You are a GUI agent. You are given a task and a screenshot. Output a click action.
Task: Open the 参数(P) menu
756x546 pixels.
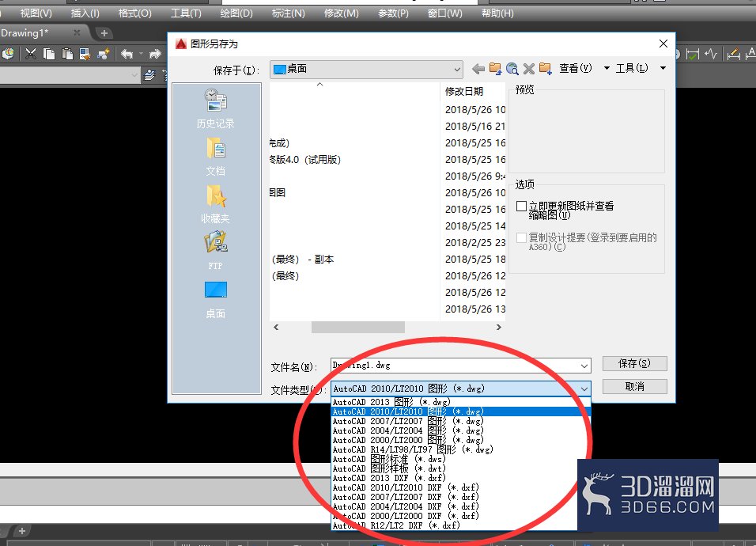coord(394,13)
